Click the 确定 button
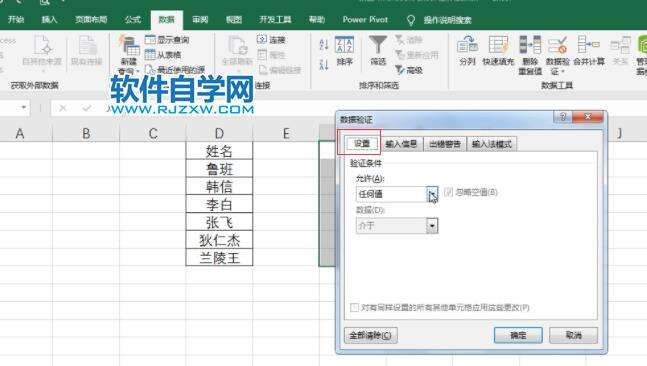Viewport: 647px width, 366px height. pyautogui.click(x=518, y=335)
